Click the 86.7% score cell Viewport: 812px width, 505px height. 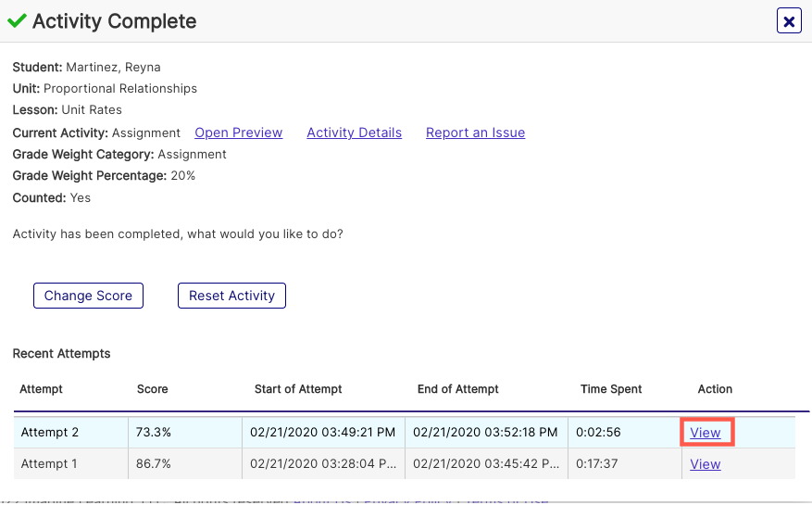point(185,464)
